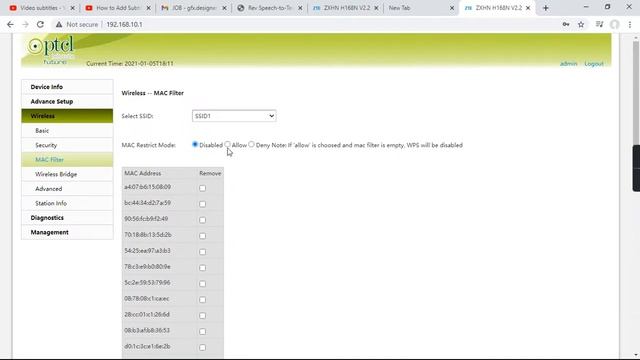Screen dimensions: 640x360
Task: Open Wireless Advanced settings
Action: [x=67, y=189]
